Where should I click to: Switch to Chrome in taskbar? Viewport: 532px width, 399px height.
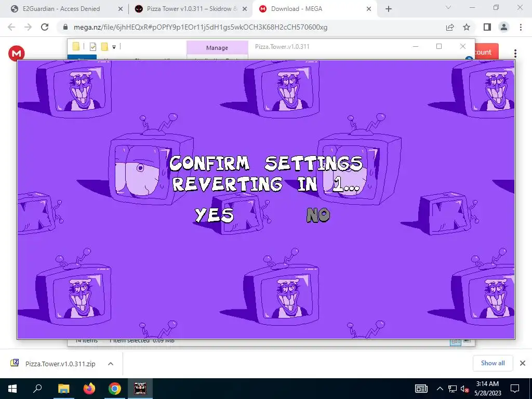(x=115, y=389)
